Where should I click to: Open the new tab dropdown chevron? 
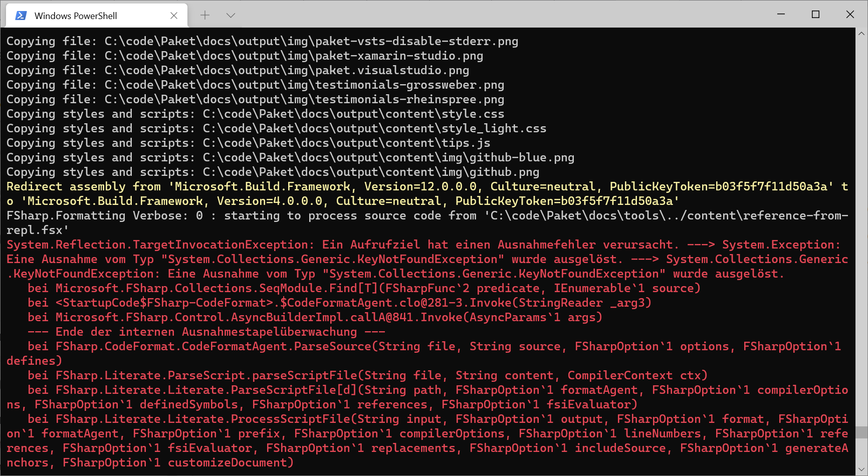tap(231, 15)
